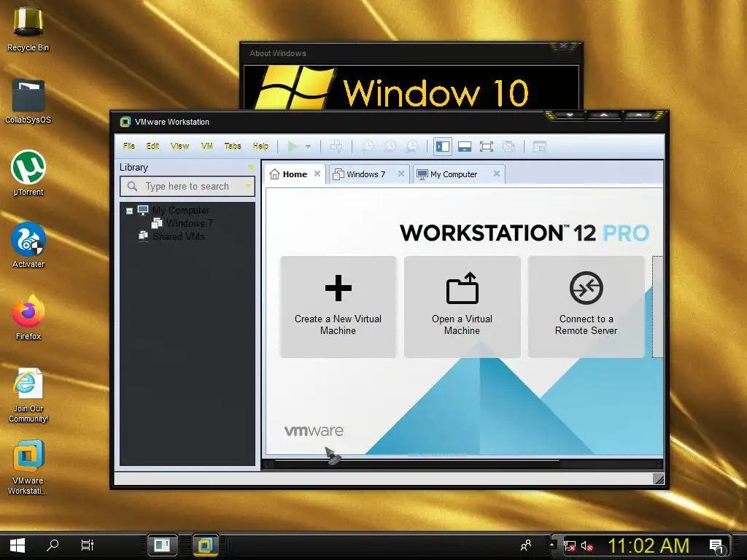Click the Unity mode toolbar icon
The height and width of the screenshot is (560, 747).
508,147
